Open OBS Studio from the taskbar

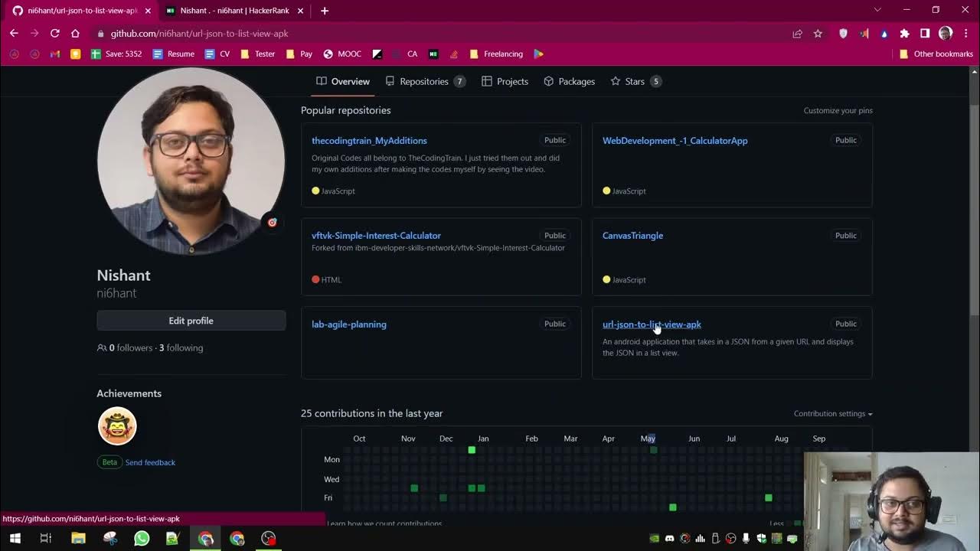(x=268, y=539)
